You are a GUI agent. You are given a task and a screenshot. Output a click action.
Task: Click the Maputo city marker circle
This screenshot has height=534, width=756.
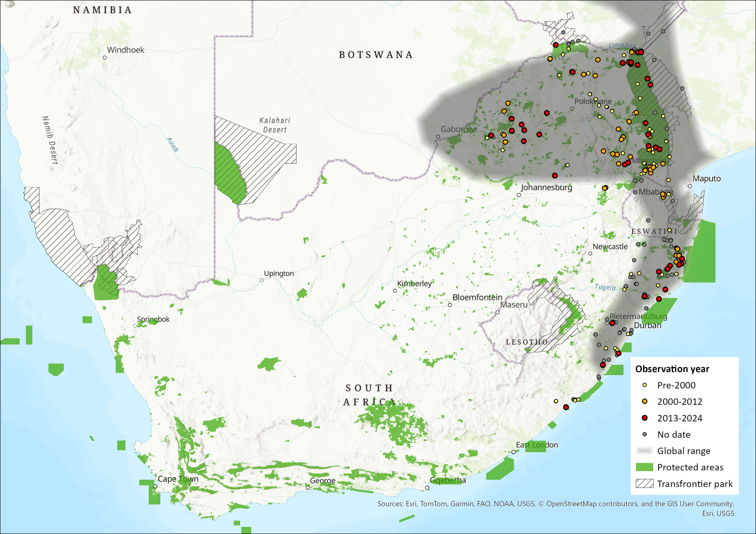[x=689, y=186]
